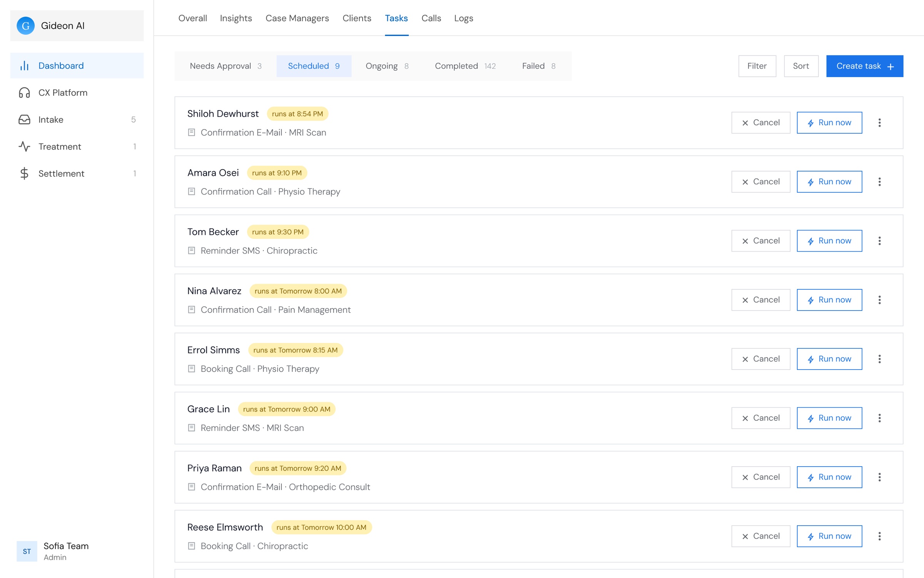Screen dimensions: 924x578
Task: Open the Clients tab
Action: [357, 18]
